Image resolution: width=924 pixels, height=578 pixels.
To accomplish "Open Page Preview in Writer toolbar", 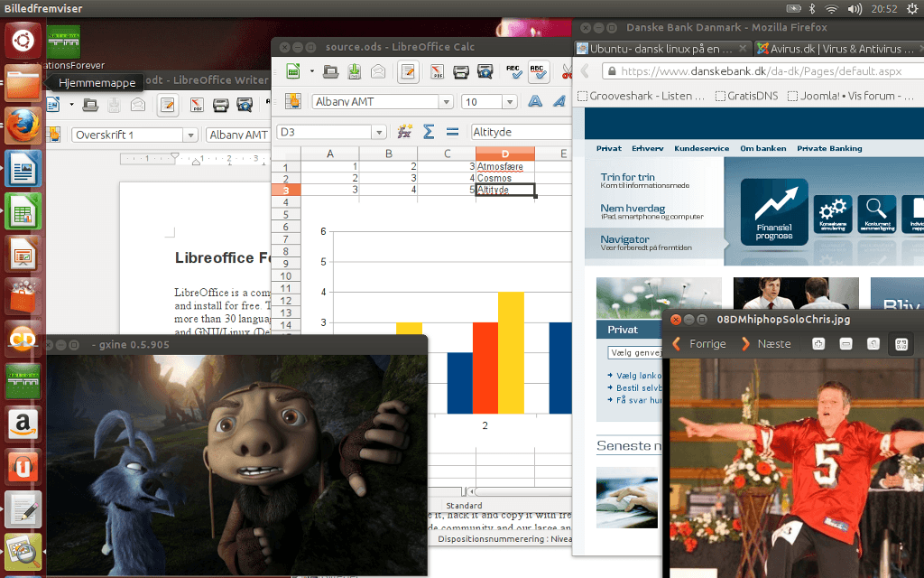I will click(x=245, y=105).
